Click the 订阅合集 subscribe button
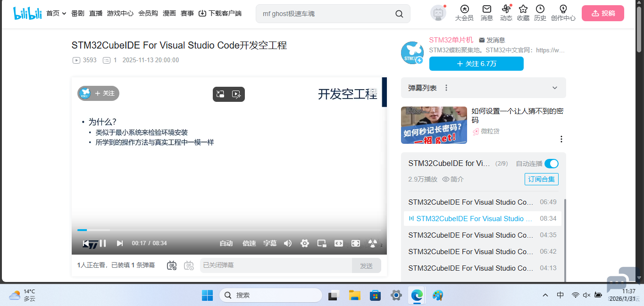 pyautogui.click(x=541, y=179)
